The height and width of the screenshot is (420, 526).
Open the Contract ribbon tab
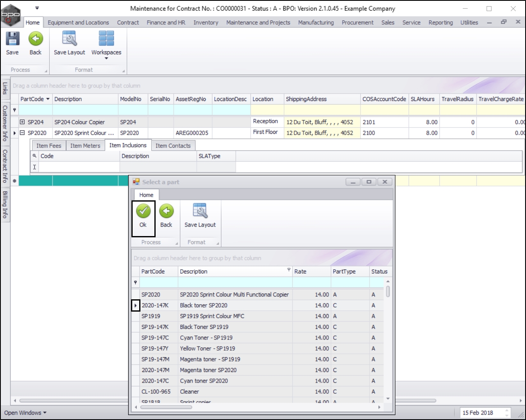click(x=128, y=23)
